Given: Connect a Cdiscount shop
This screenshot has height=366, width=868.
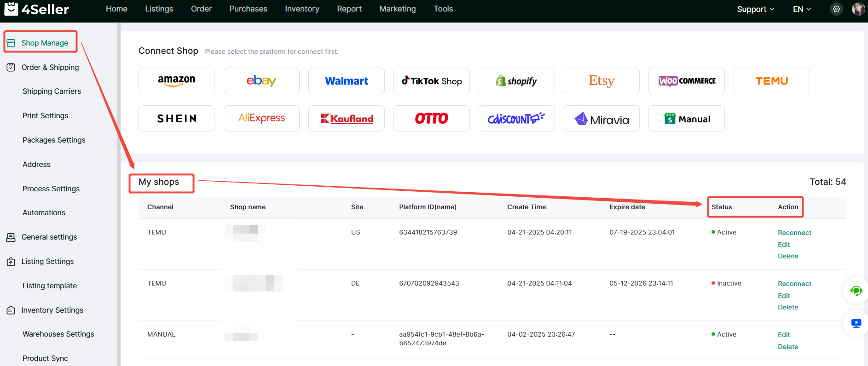Looking at the screenshot, I should pos(517,119).
